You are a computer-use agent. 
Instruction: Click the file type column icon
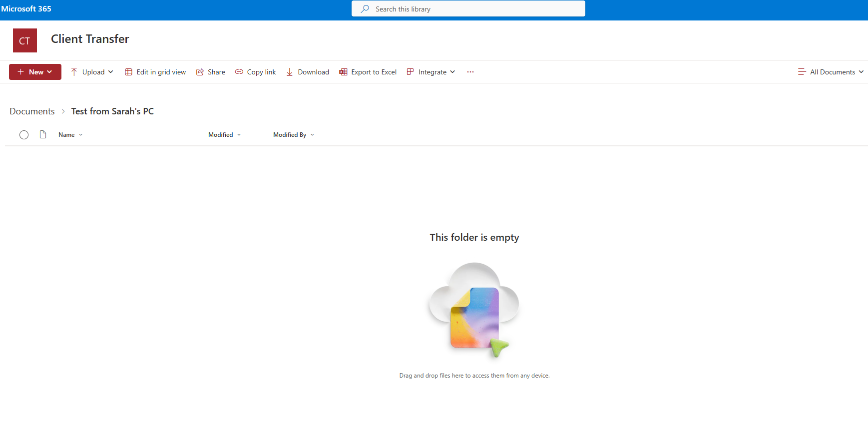point(43,134)
